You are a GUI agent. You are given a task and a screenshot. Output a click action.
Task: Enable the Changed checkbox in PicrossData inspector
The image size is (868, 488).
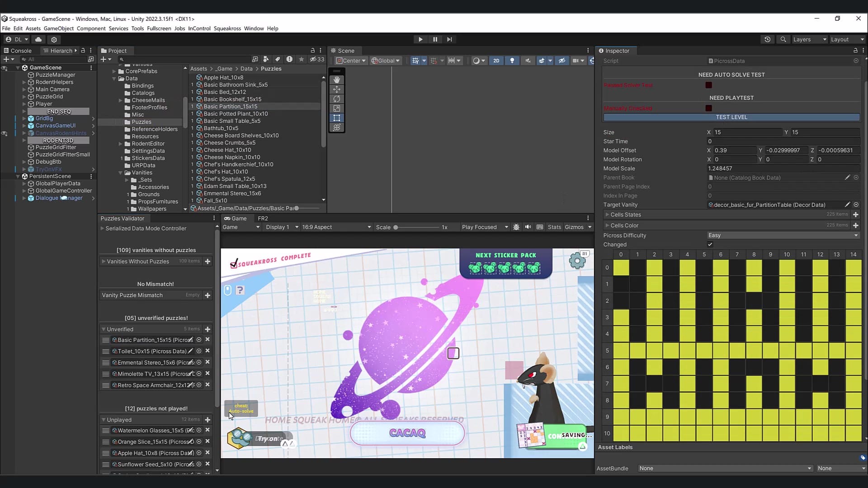(x=710, y=244)
